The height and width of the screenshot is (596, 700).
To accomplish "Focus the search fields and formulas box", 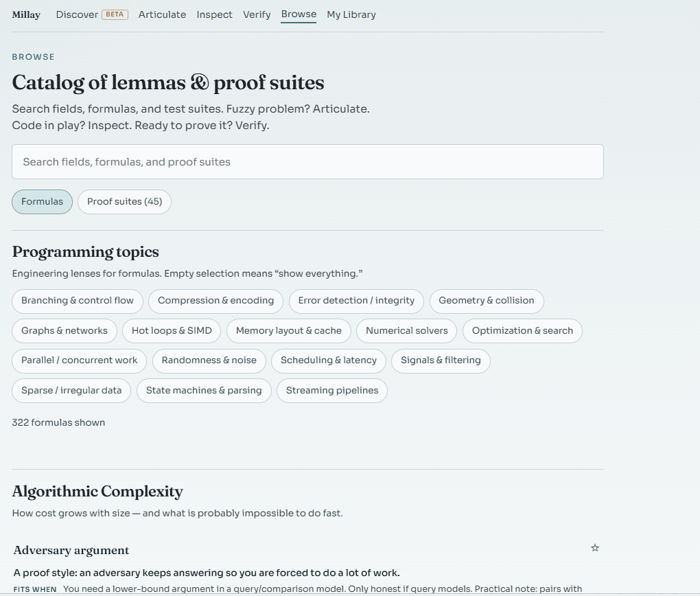I will [307, 162].
